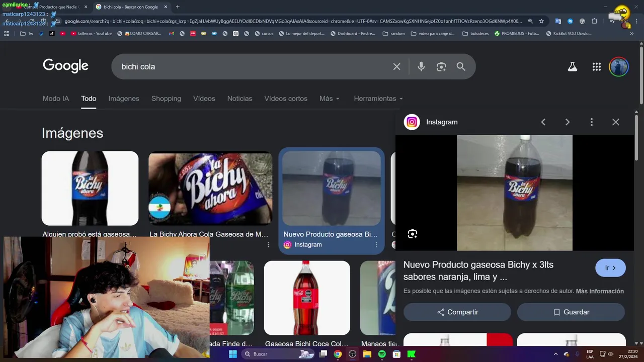Open the Instagram source icon in preview header
This screenshot has width=644, height=362.
412,122
